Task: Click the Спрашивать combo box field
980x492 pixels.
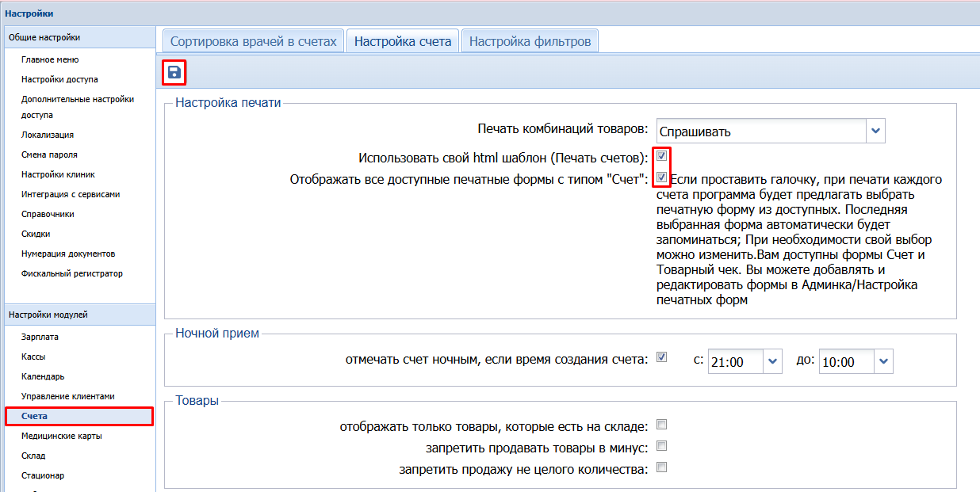Action: 760,131
